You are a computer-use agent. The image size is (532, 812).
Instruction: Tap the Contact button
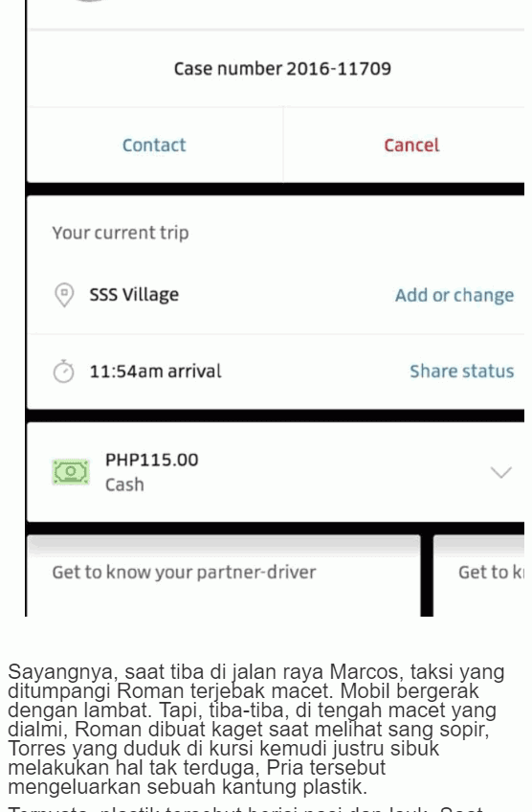[154, 145]
